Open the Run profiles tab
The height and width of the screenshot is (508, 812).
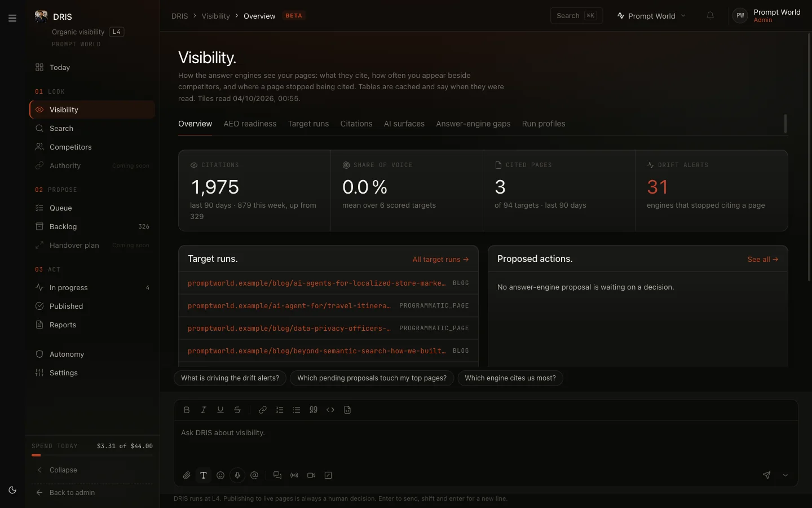(x=544, y=124)
